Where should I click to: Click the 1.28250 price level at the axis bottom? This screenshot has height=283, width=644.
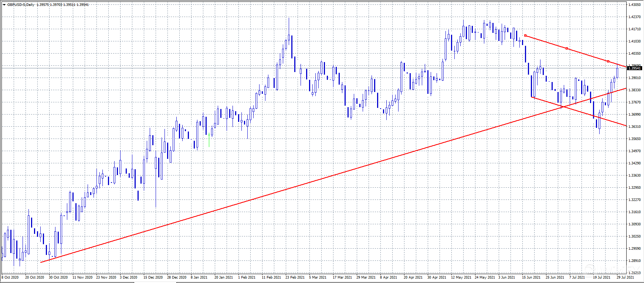[635, 273]
